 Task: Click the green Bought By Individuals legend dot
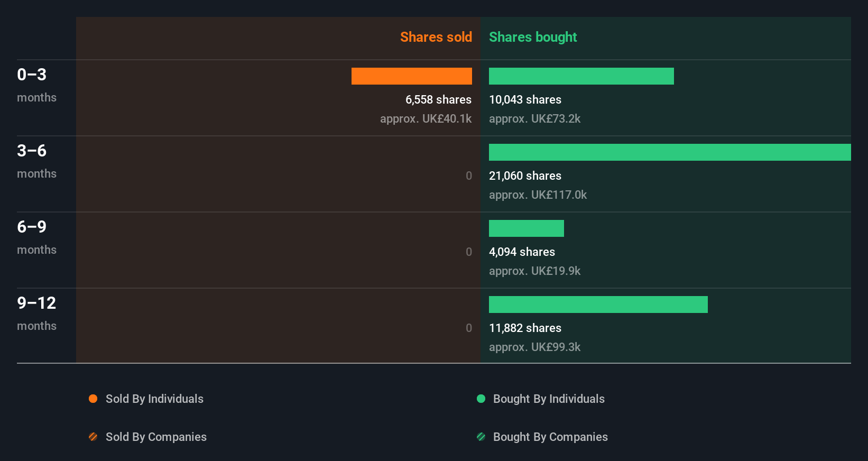click(481, 399)
